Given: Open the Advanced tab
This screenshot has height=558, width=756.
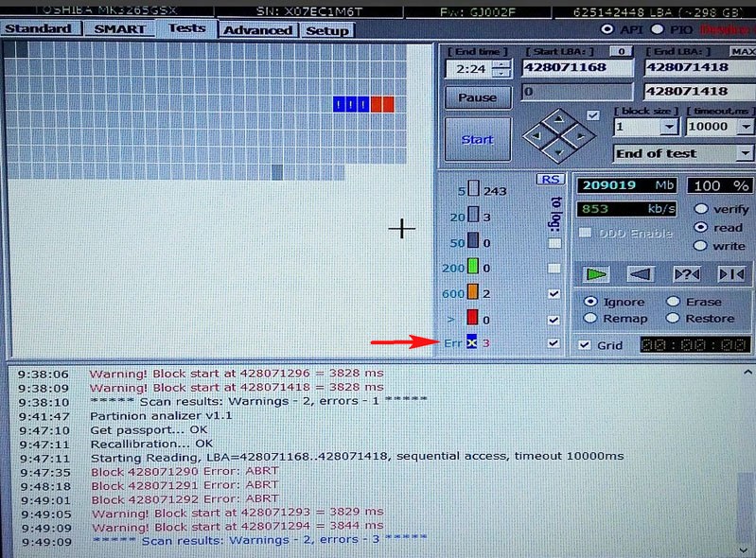Looking at the screenshot, I should pyautogui.click(x=257, y=30).
